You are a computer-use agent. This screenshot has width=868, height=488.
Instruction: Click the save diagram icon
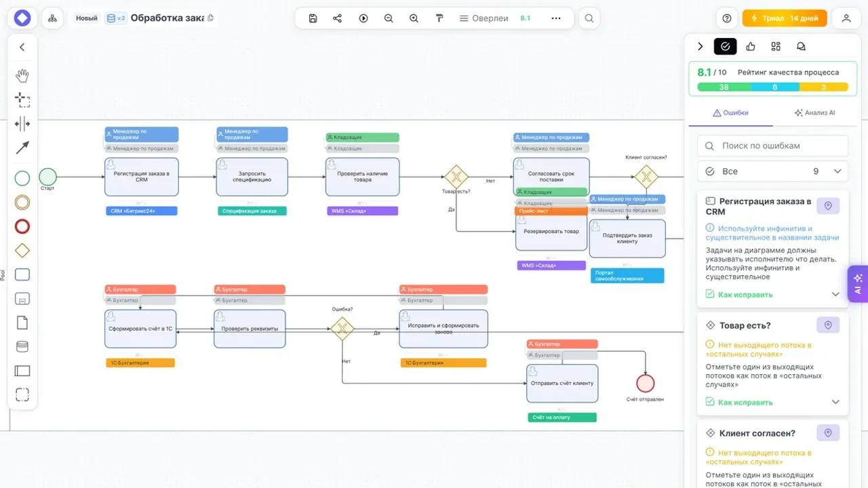313,18
